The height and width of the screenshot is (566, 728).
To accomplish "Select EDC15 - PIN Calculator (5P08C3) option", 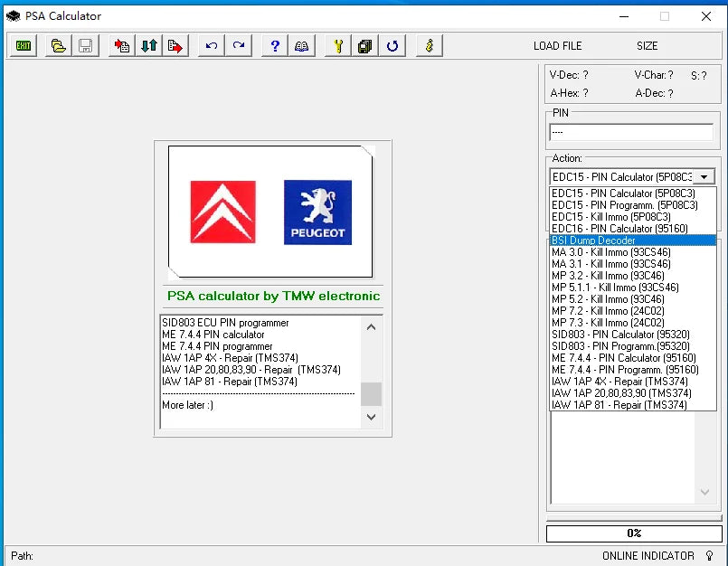I will [x=633, y=193].
